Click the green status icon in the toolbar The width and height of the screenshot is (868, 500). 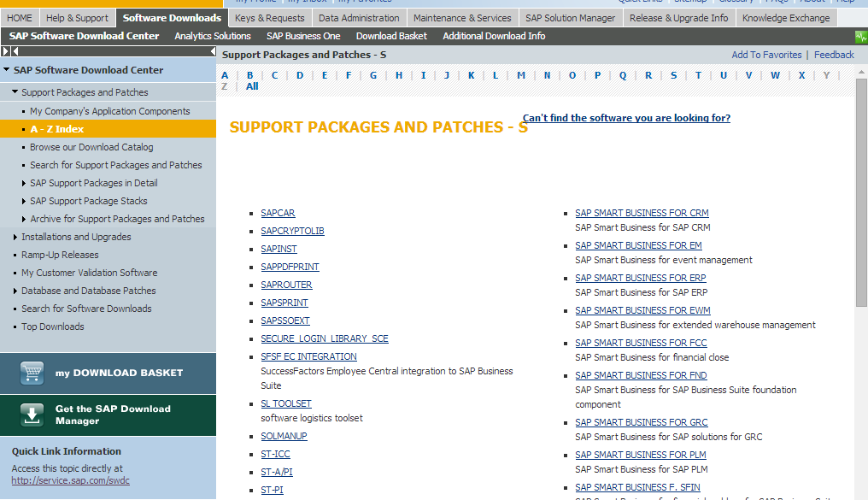coord(859,37)
